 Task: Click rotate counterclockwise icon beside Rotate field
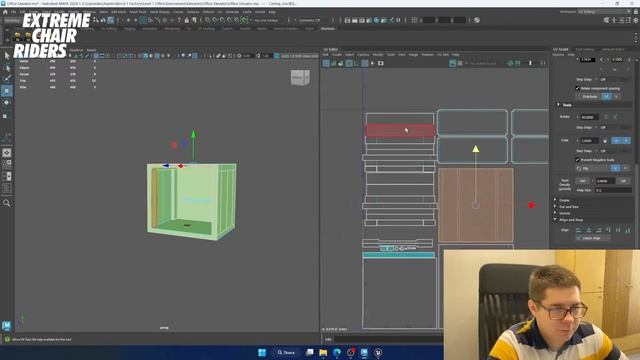tap(606, 117)
